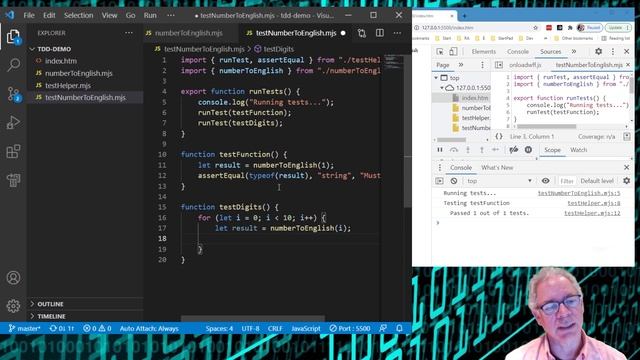This screenshot has height=360, width=640.
Task: Close the DevTools console drawer
Action: point(627,168)
